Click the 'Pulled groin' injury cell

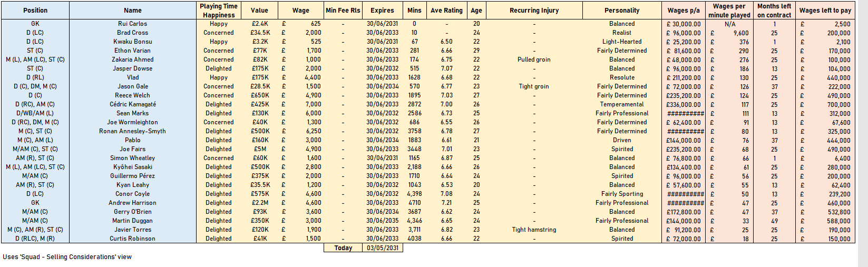click(534, 60)
